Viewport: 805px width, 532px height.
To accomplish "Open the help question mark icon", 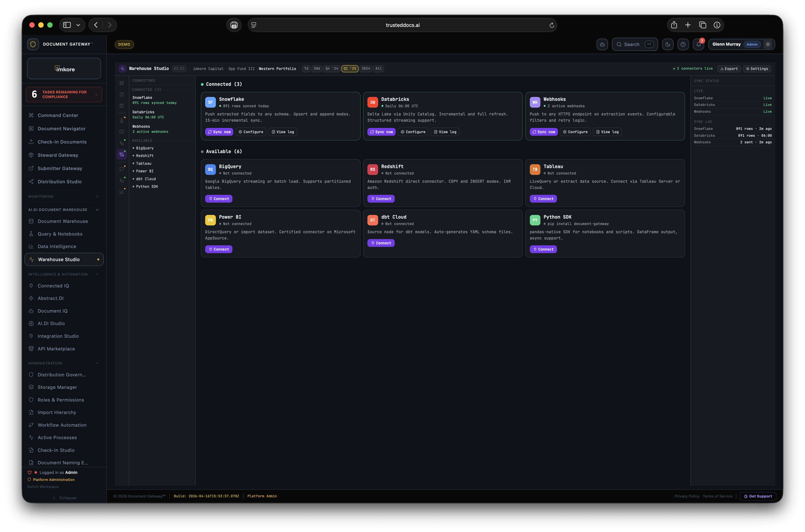I will tap(683, 44).
